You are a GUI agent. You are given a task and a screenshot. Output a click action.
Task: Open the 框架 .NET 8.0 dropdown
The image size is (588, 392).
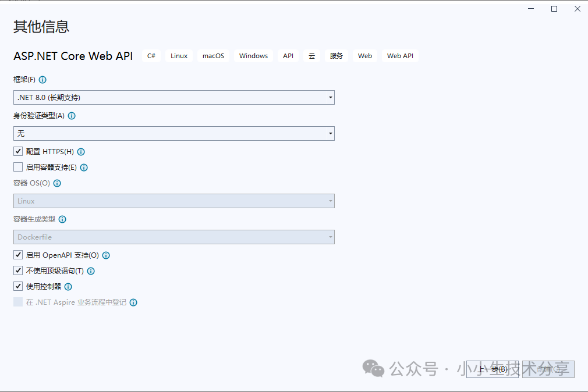[x=173, y=98]
